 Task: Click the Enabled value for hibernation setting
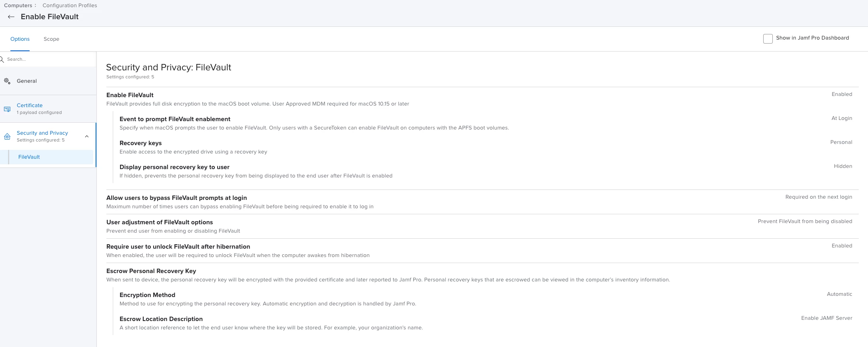click(842, 246)
